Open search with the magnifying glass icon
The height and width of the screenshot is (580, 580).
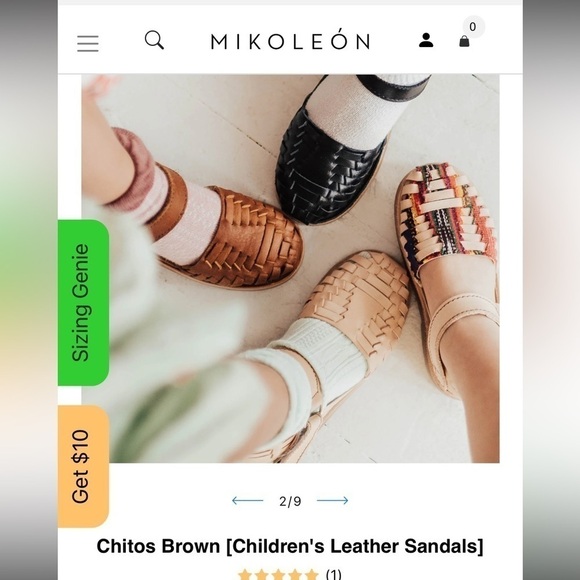(154, 40)
